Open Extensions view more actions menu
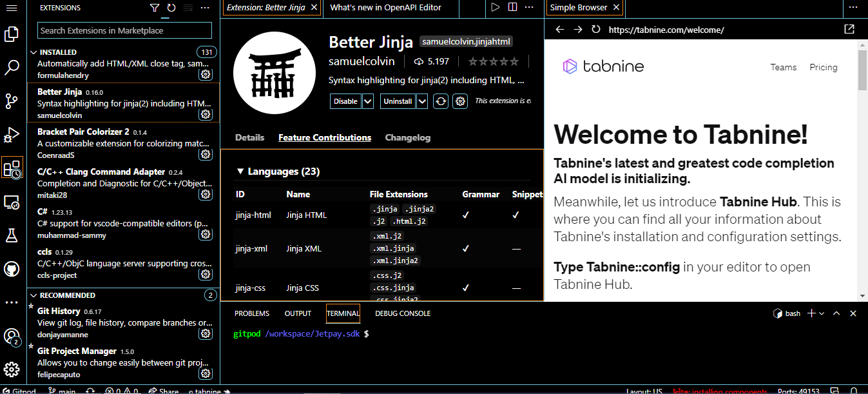 (x=205, y=8)
